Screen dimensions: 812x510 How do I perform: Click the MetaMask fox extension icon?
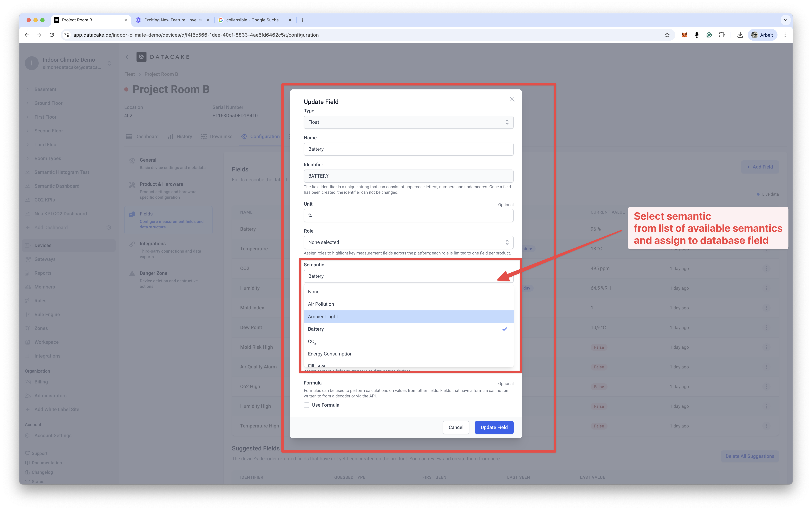(x=684, y=35)
